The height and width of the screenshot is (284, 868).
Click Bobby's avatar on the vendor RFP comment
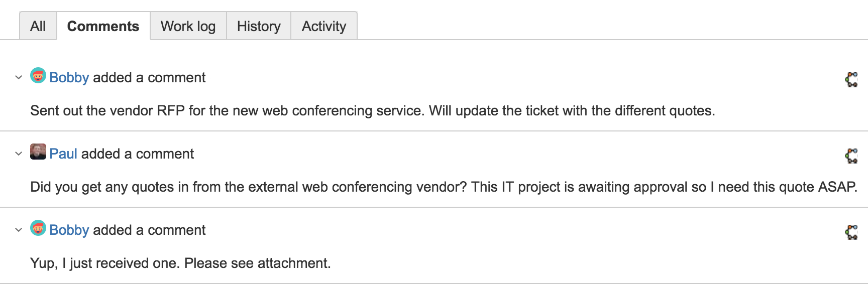coord(38,76)
